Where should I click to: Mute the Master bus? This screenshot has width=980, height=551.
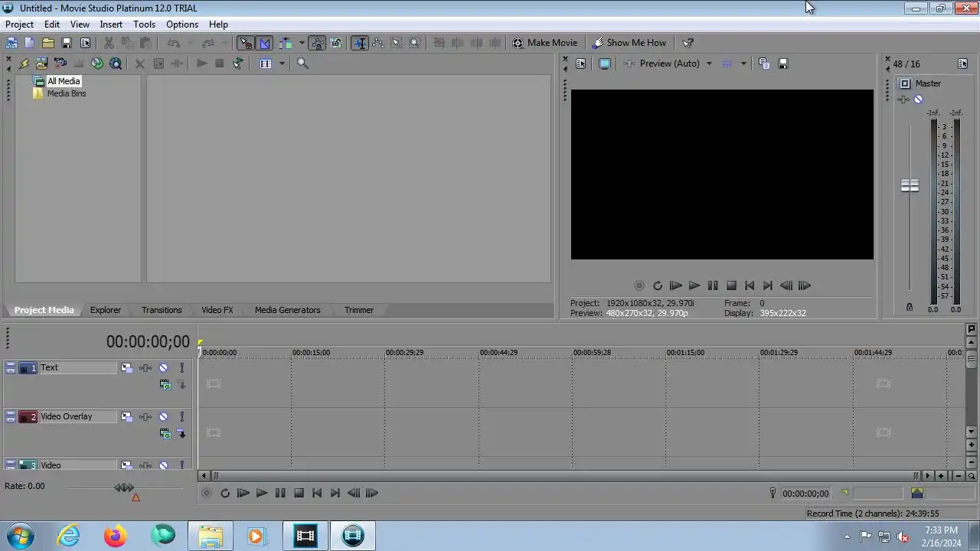pyautogui.click(x=918, y=99)
